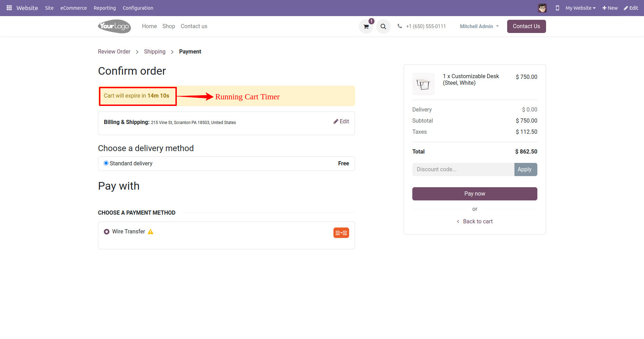Click the phone icon beside the number

tap(400, 26)
